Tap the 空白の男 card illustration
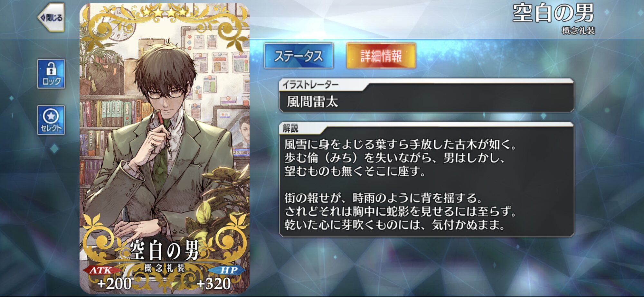644x297 pixels. (165, 148)
